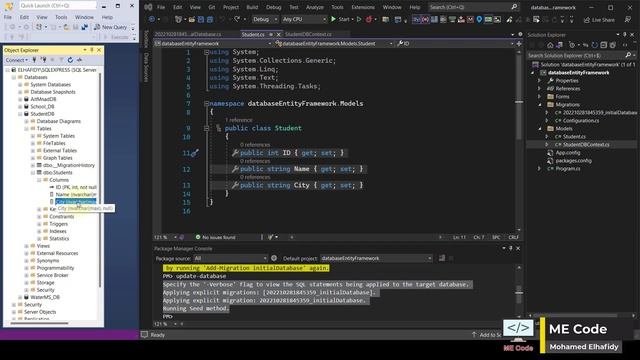Open Package source dropdown in Package Manager Console

point(230,258)
